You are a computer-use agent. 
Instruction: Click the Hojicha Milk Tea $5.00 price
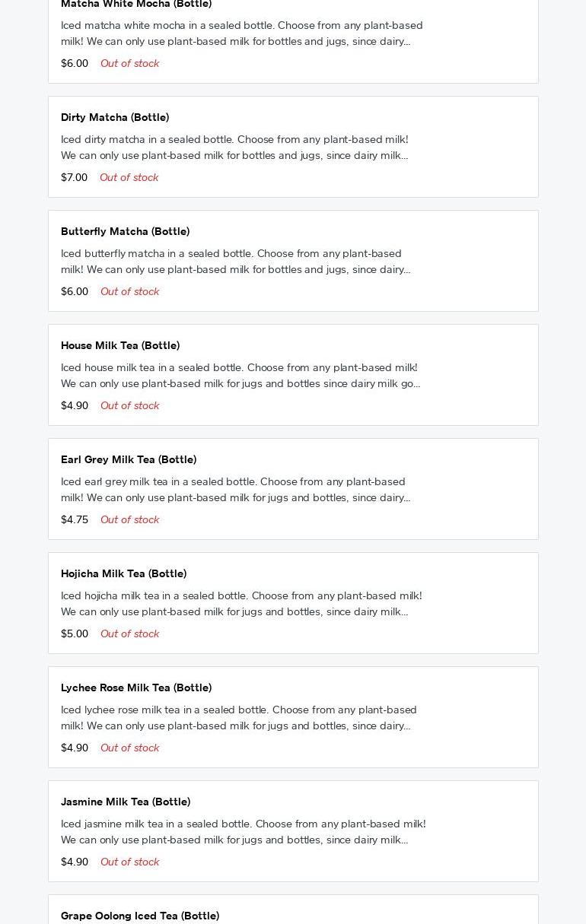click(x=75, y=633)
